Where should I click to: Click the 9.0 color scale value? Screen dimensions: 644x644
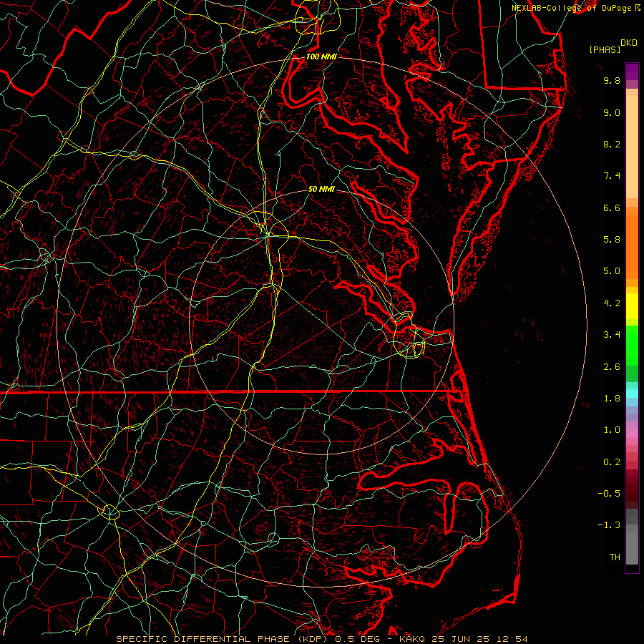612,112
